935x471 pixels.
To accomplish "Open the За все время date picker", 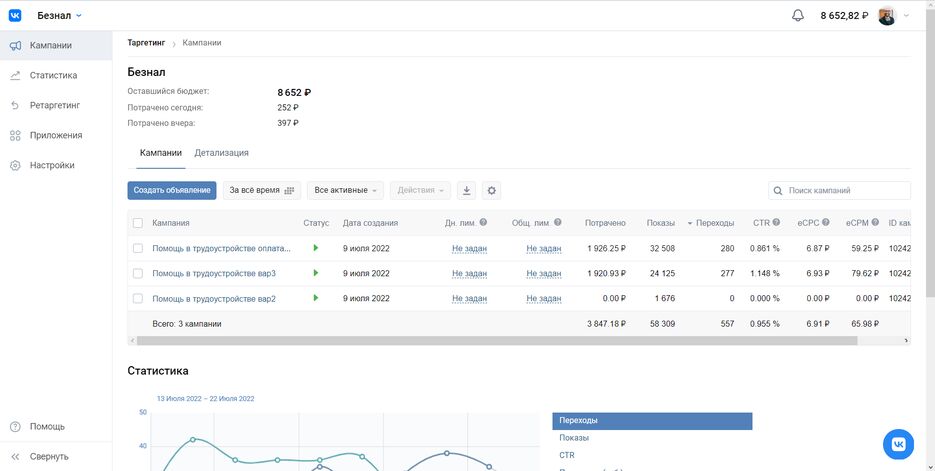I will click(x=261, y=190).
